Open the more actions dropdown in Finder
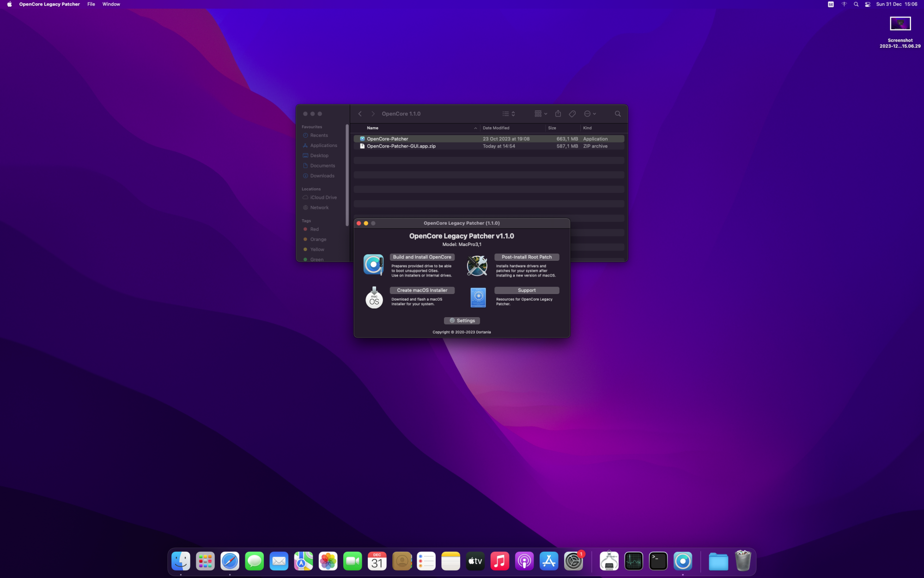Viewport: 924px width, 578px height. [x=589, y=114]
